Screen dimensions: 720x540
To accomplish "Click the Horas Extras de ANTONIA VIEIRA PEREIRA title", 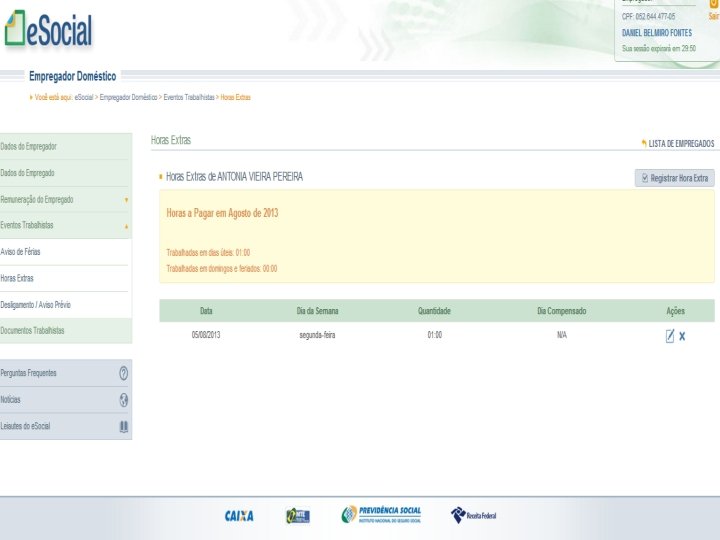I will [x=234, y=177].
